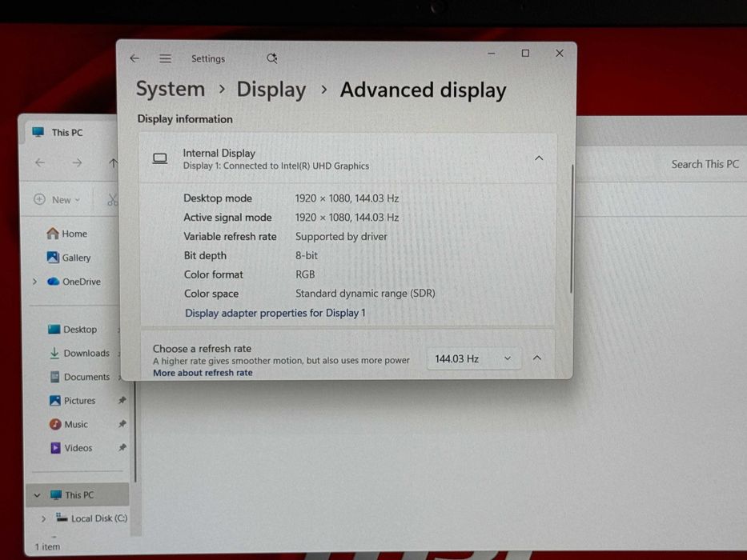Click the Home house icon in sidebar
Screen dimensions: 747x560
(52, 234)
